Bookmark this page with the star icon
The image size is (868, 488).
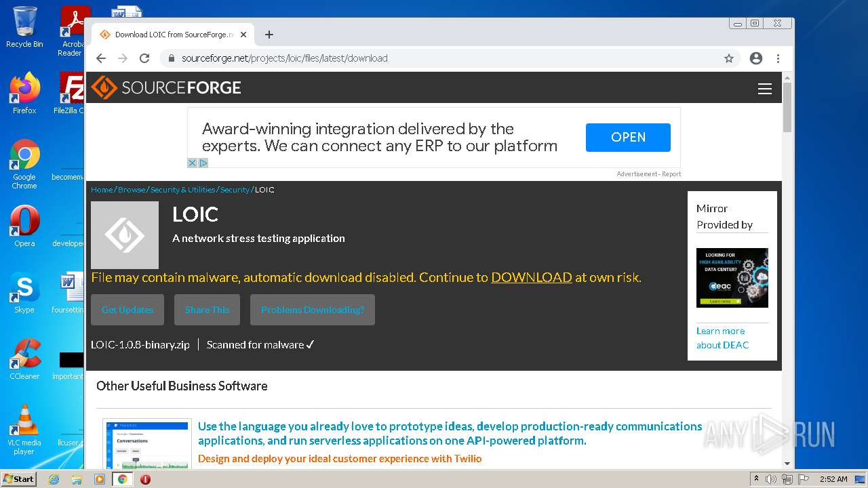click(729, 58)
